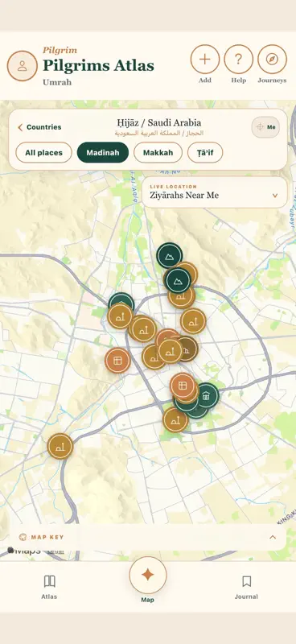Tap gold mosque marker overlapping the hidden green marker
This screenshot has width=296, height=644.
coord(120,316)
